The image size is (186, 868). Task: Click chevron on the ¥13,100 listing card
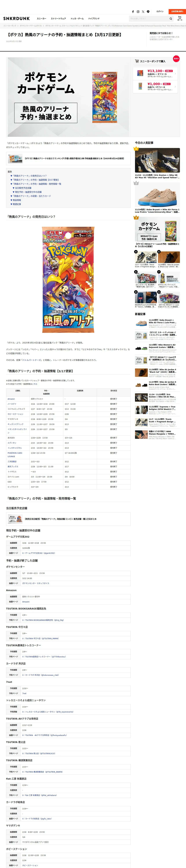click(175, 73)
